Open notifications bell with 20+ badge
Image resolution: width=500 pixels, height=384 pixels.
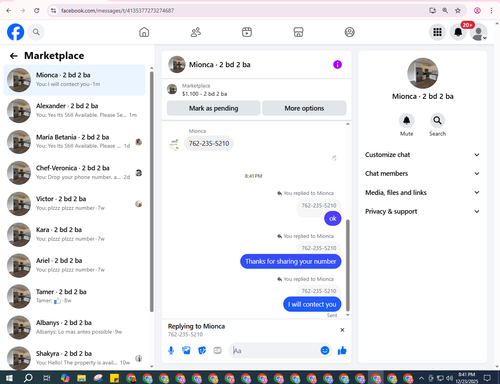click(x=458, y=32)
